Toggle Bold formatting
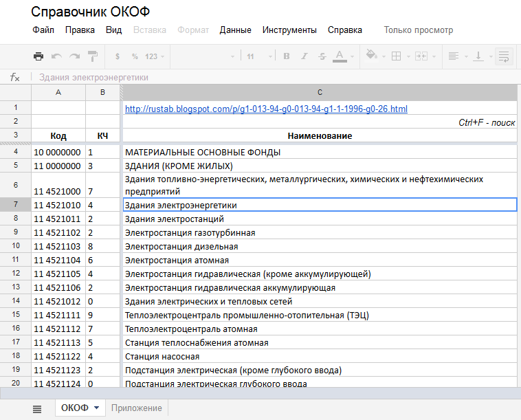 [x=287, y=56]
